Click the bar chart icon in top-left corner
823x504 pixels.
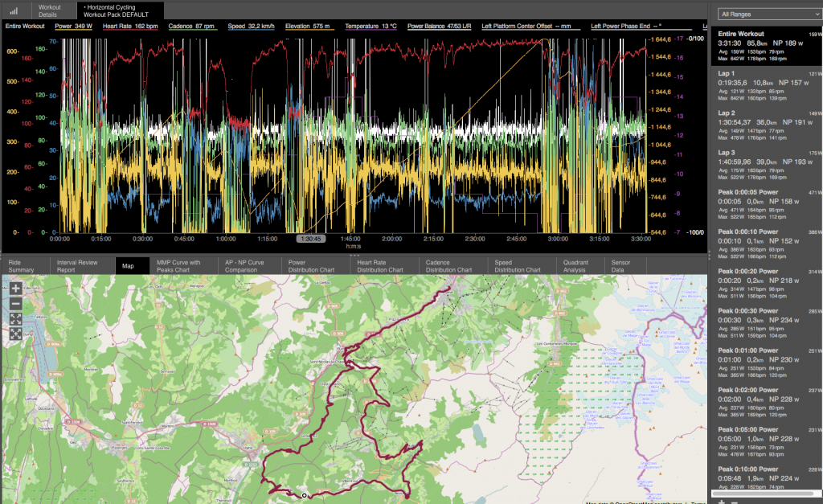(x=14, y=11)
